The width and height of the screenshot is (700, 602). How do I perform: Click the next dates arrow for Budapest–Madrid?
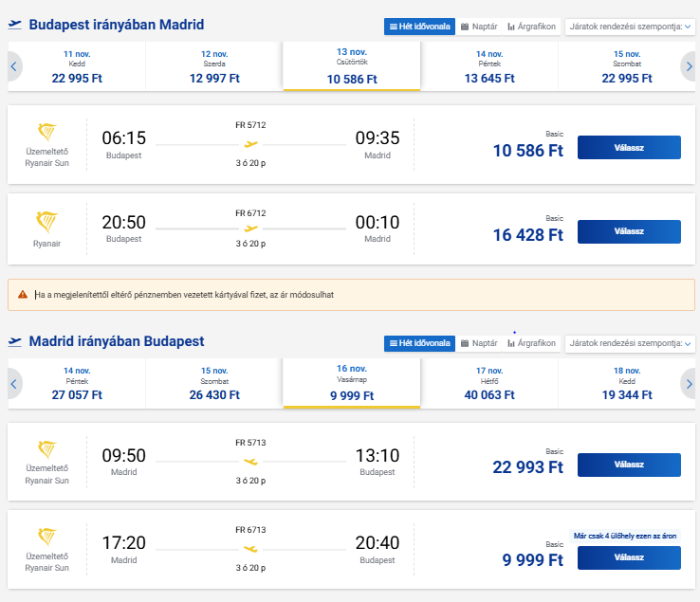(689, 66)
